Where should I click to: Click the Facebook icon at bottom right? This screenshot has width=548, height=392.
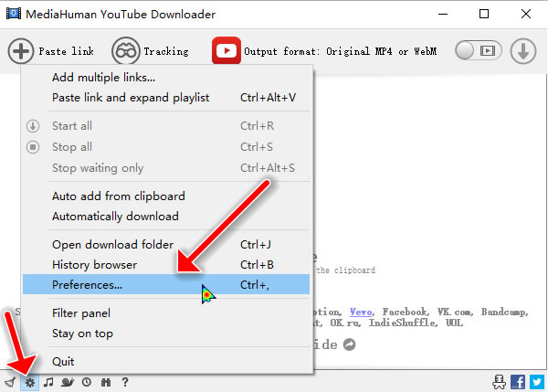coord(518,382)
